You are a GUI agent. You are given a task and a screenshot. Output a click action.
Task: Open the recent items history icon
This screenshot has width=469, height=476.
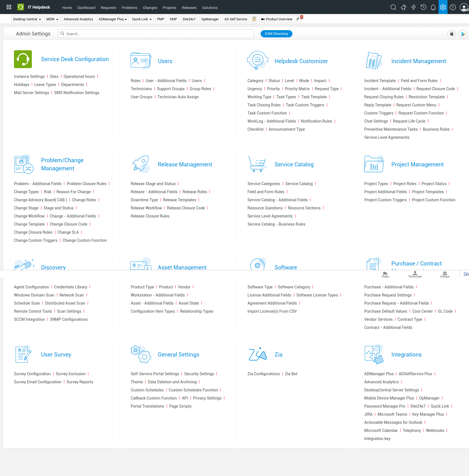point(423,8)
